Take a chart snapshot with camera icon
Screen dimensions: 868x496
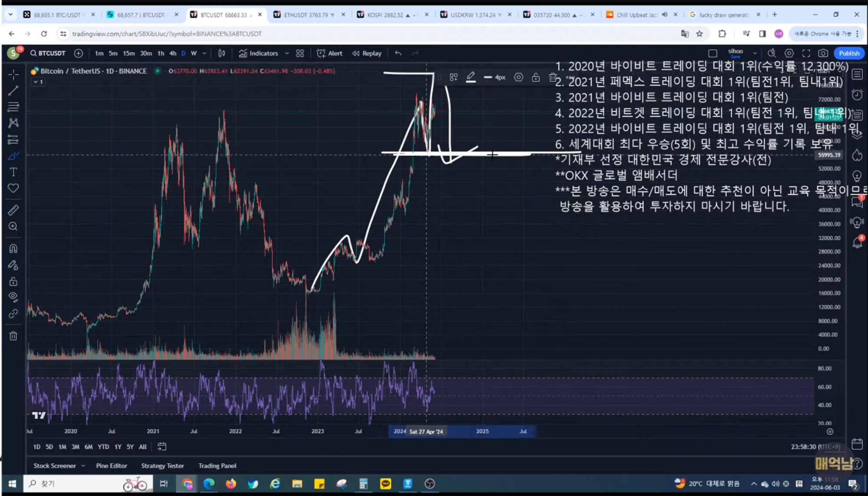pyautogui.click(x=823, y=53)
